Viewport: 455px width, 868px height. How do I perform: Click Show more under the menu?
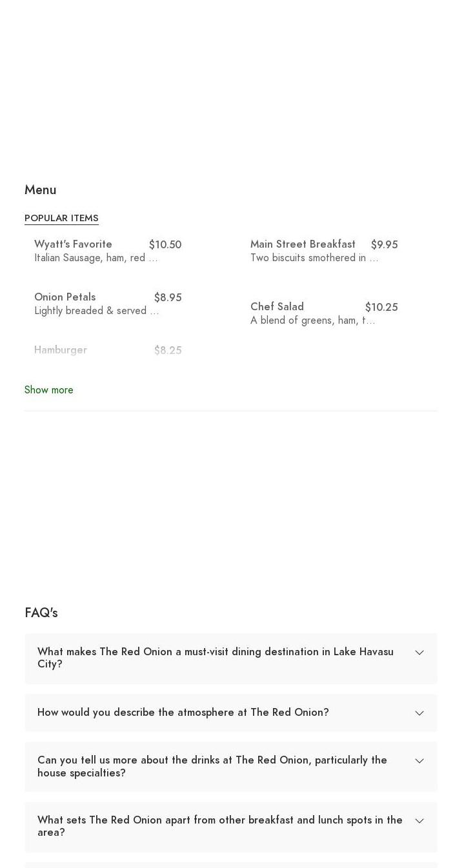click(x=49, y=390)
